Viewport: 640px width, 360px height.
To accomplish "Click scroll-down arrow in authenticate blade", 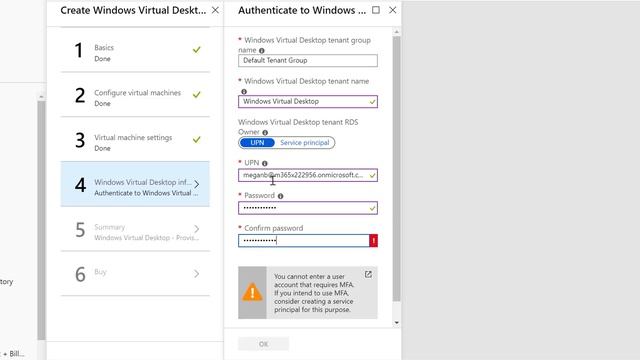I will (396, 323).
